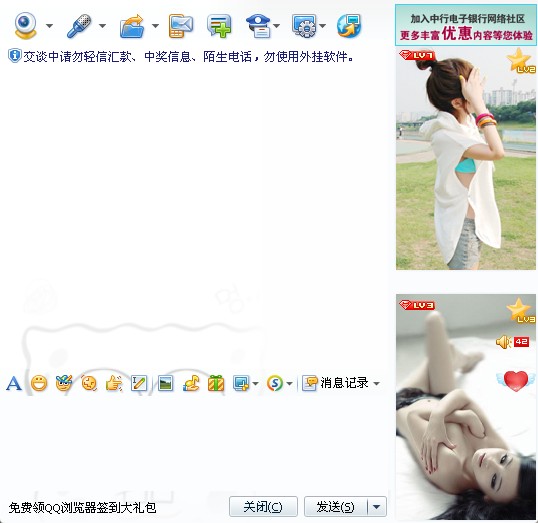Click the send file folder icon
Screen dimensions: 538x523
(132, 26)
